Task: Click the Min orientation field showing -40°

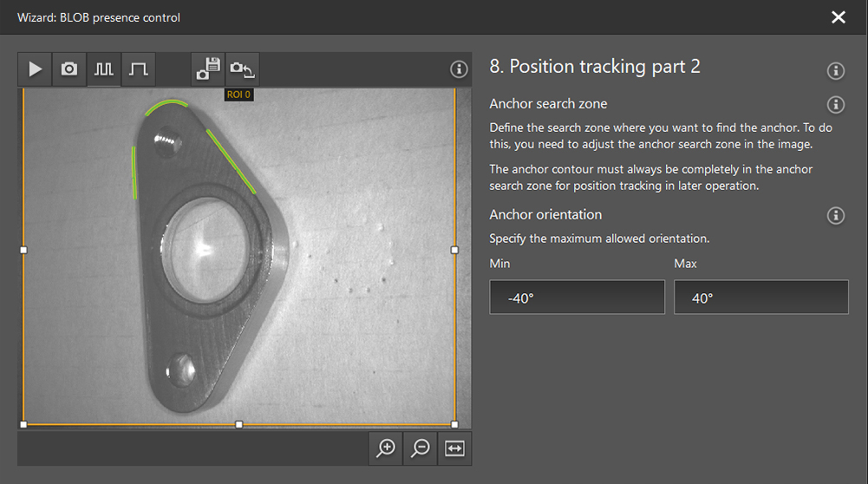Action: pyautogui.click(x=577, y=298)
